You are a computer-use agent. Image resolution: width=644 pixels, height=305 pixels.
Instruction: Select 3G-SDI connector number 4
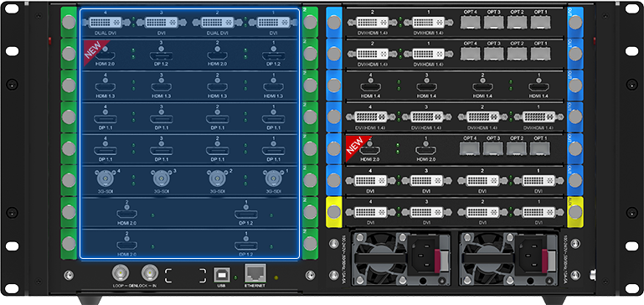(x=106, y=178)
